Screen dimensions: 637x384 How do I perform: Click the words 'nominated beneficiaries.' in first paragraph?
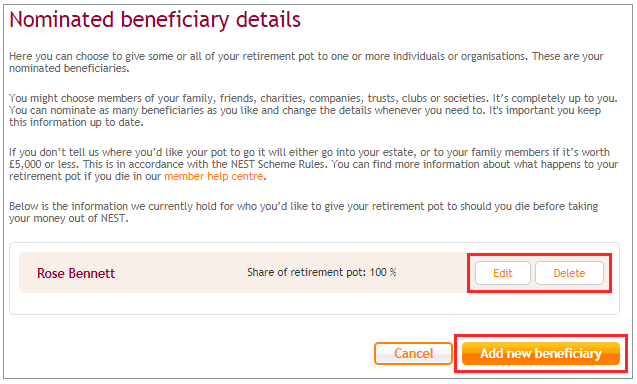pyautogui.click(x=69, y=68)
